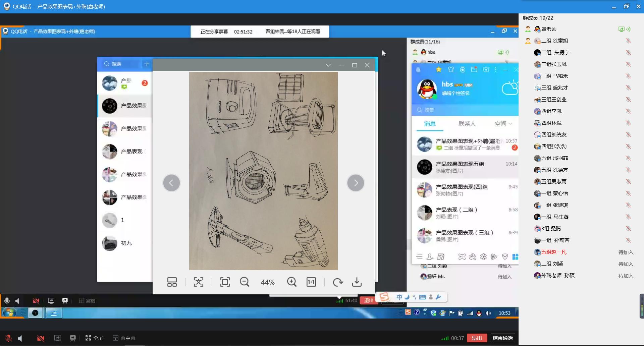Open the 空间 dropdown arrow

point(510,124)
